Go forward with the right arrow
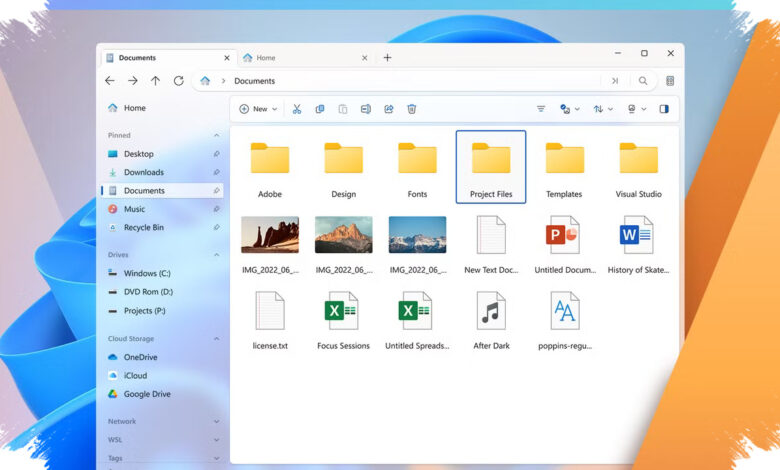780x470 pixels. point(133,81)
